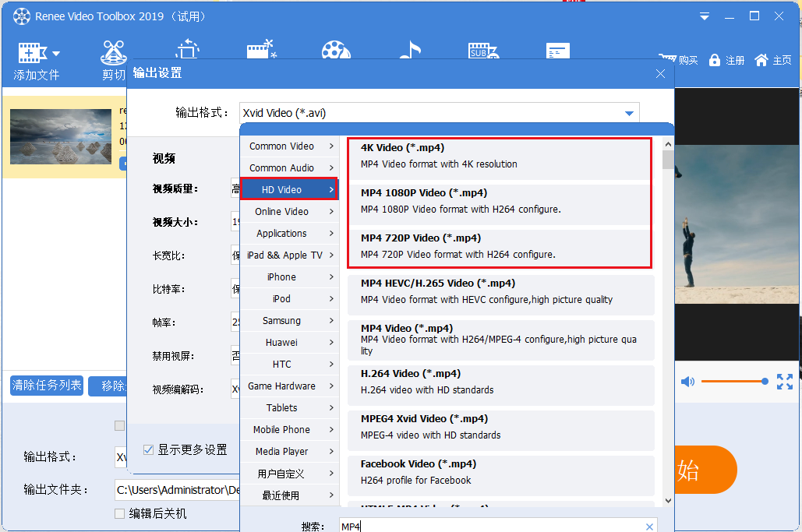Open the Online Video submenu
The width and height of the screenshot is (802, 532).
pos(289,212)
